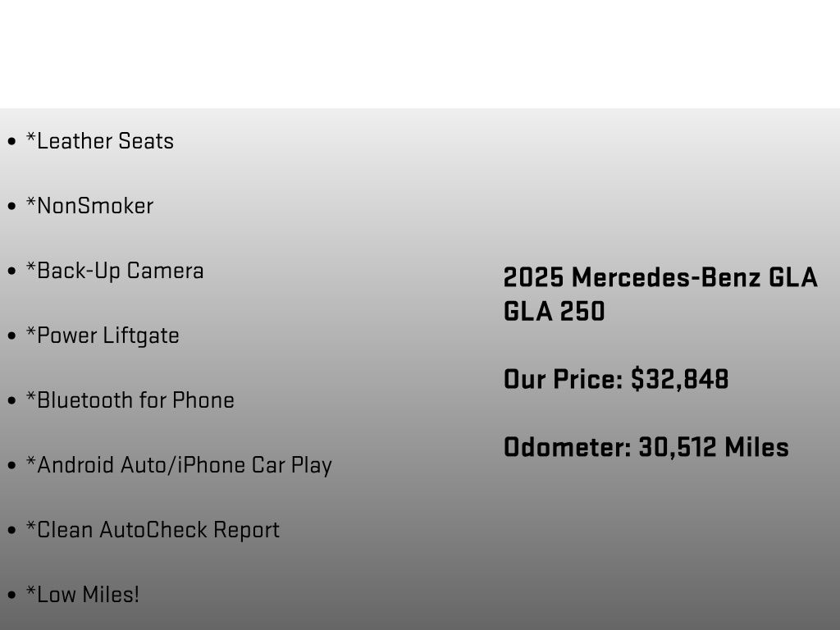
Task: Click the bullet dot beside Low Miles!
Action: point(11,596)
